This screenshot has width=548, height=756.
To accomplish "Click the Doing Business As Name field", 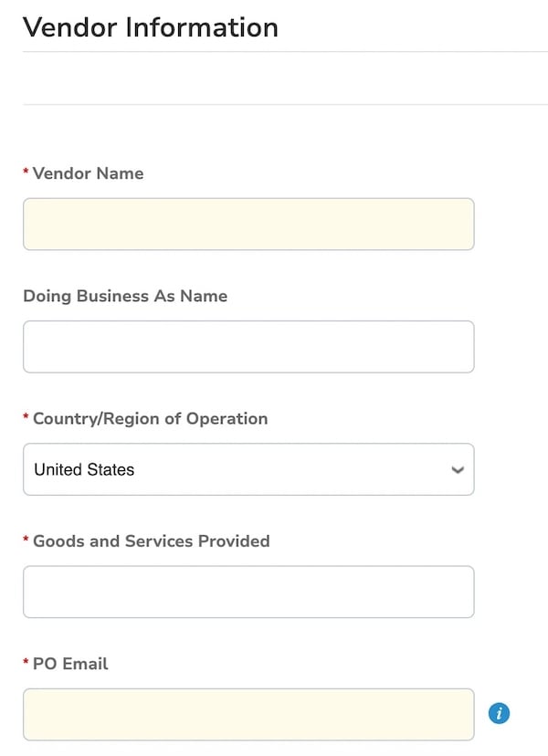I will [x=248, y=346].
